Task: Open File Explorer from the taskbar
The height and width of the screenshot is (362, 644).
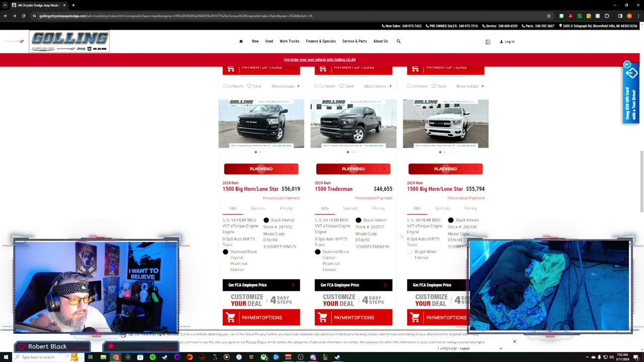Action: pyautogui.click(x=103, y=357)
